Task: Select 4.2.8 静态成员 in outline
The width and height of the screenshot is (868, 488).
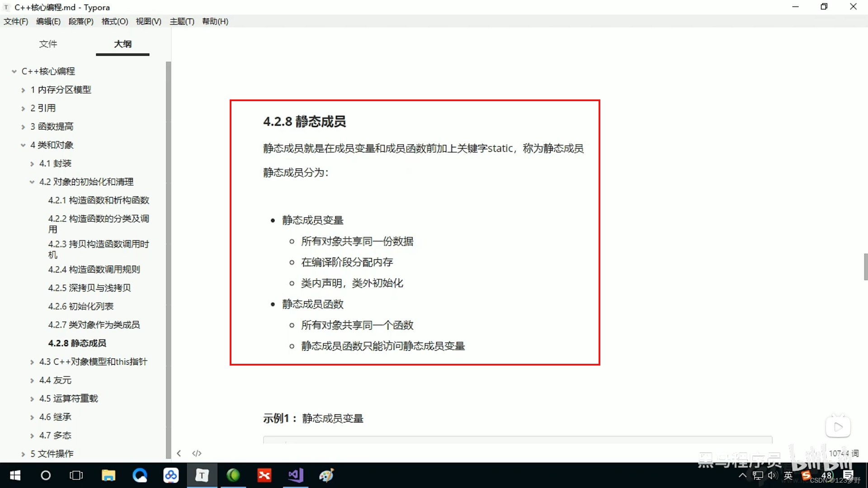Action: (77, 343)
